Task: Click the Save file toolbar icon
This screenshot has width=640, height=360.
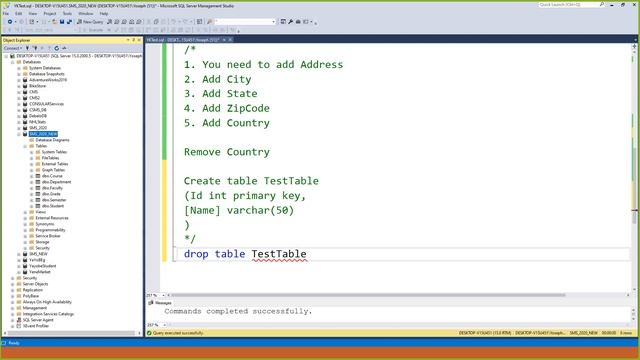Action: pyautogui.click(x=62, y=22)
